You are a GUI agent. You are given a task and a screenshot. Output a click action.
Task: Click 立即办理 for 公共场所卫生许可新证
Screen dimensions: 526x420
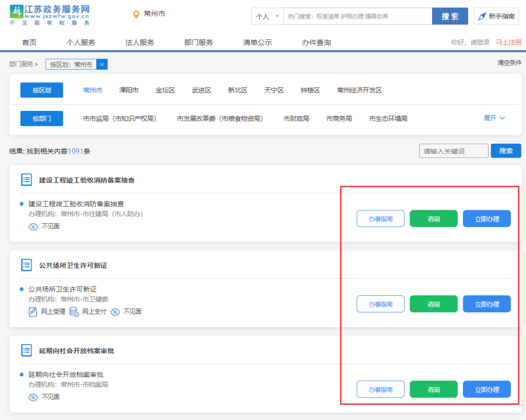(487, 304)
